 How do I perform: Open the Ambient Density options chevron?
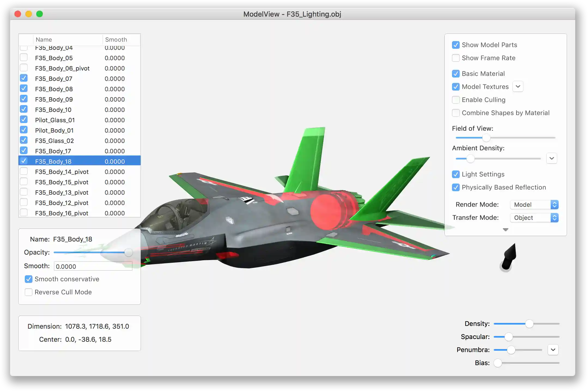(x=551, y=158)
